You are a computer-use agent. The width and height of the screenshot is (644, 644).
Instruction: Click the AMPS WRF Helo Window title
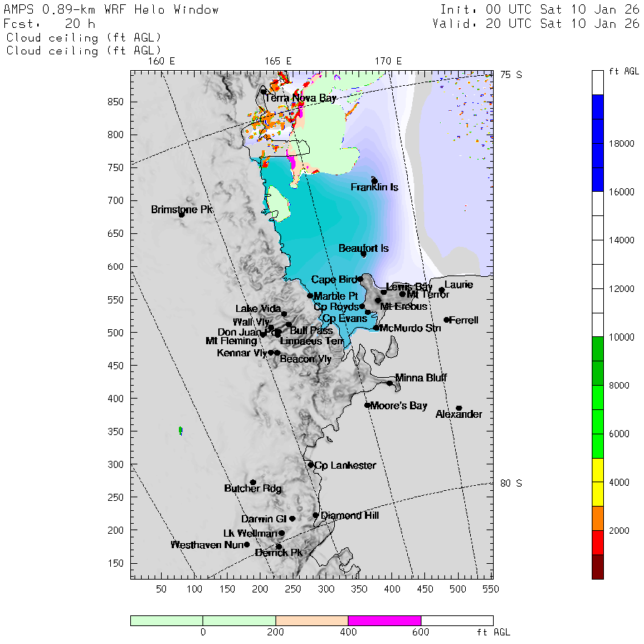click(112, 10)
